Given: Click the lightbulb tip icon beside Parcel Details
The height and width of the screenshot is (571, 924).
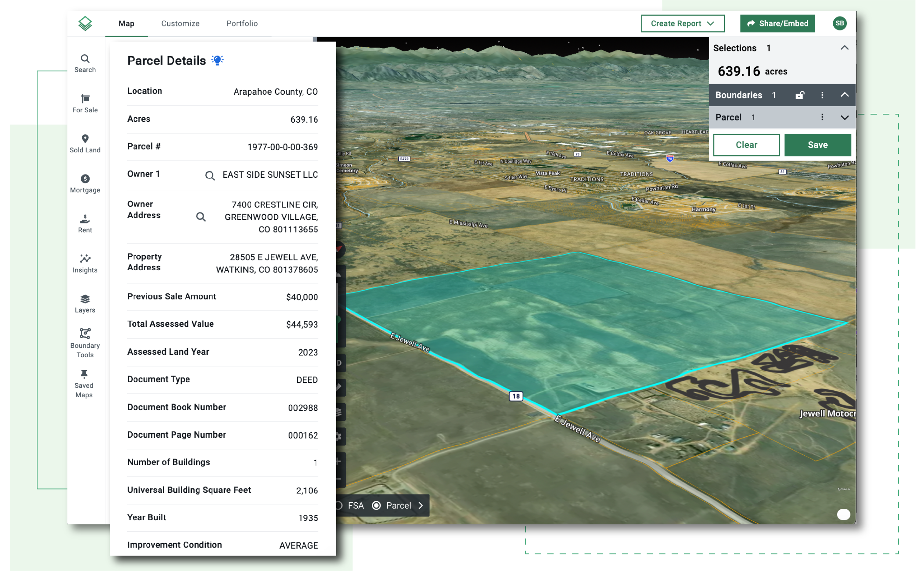Looking at the screenshot, I should pyautogui.click(x=217, y=61).
